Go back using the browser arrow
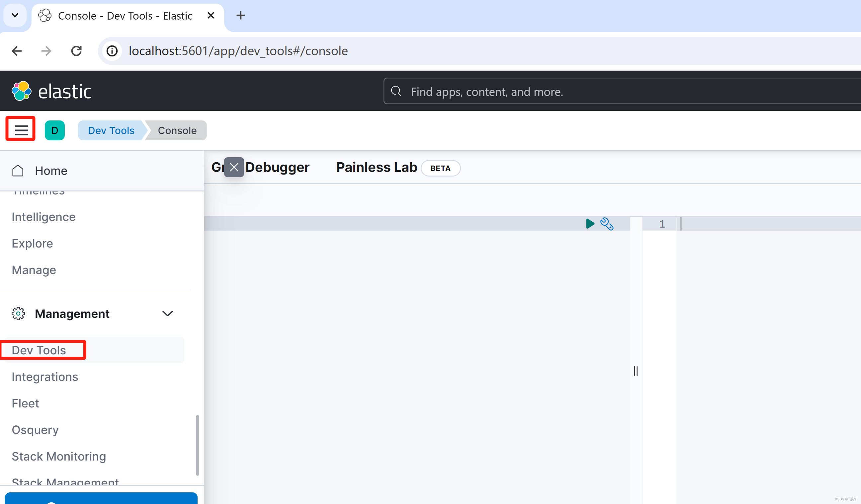The height and width of the screenshot is (504, 861). (x=16, y=50)
